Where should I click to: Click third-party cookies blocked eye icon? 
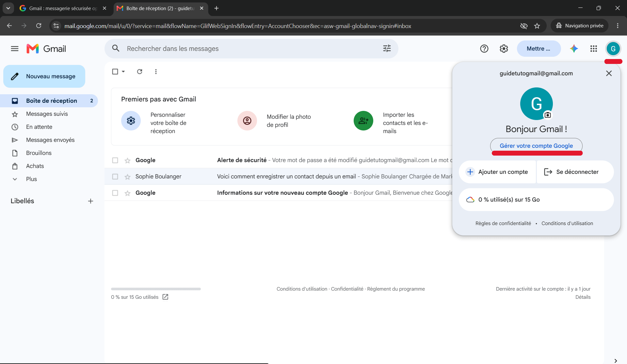pyautogui.click(x=523, y=26)
